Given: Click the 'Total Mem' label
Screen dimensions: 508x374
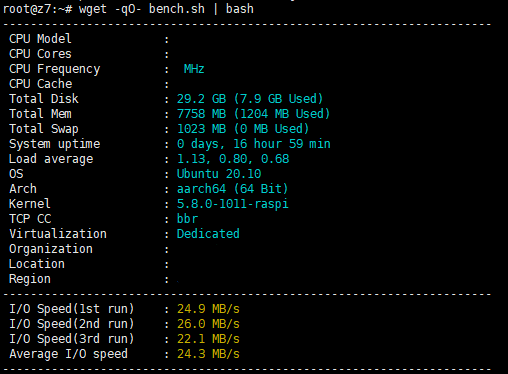Looking at the screenshot, I should coord(40,114).
